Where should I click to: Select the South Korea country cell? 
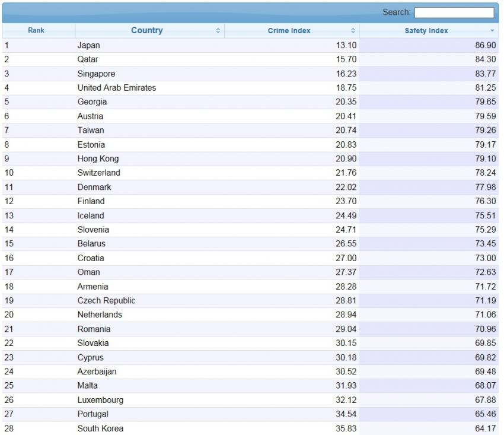coord(150,428)
